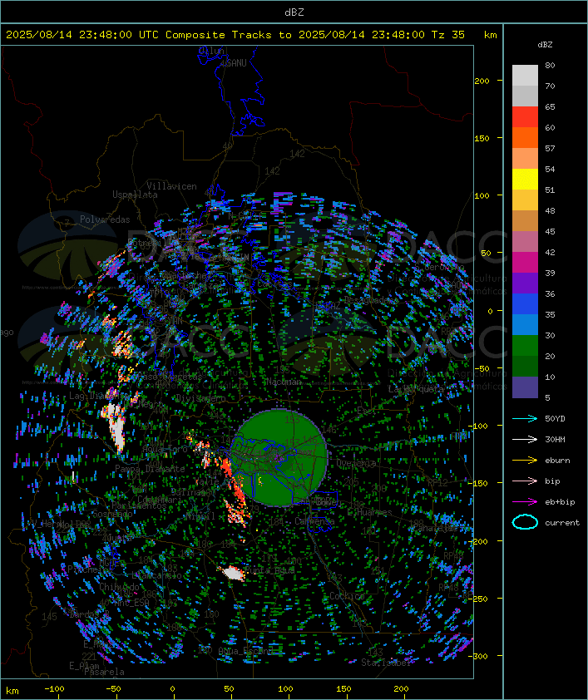Image resolution: width=588 pixels, height=700 pixels.
Task: Click the '50YD' legend label
Action: pyautogui.click(x=555, y=419)
